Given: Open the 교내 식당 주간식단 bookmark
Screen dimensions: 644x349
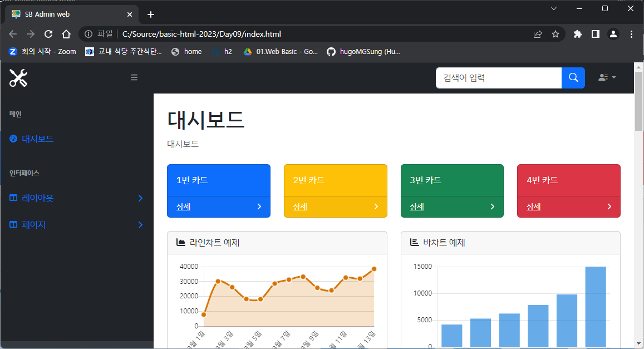Looking at the screenshot, I should (124, 51).
